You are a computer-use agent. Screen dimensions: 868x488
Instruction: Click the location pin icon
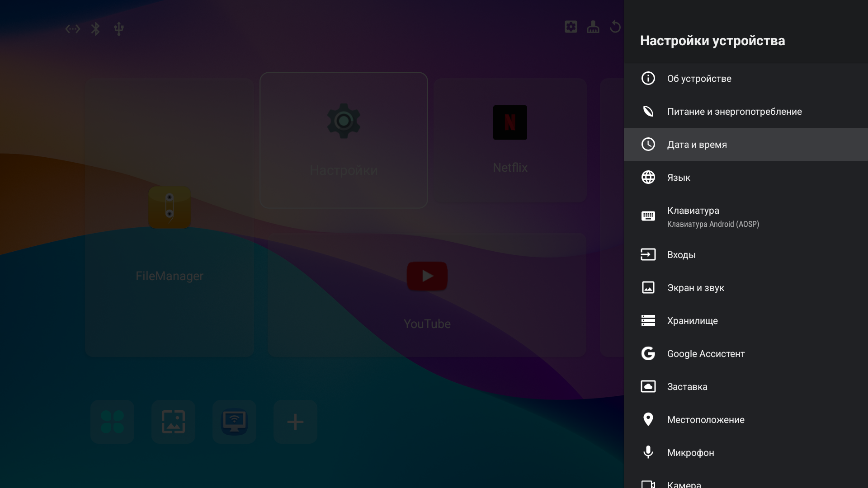tap(648, 419)
